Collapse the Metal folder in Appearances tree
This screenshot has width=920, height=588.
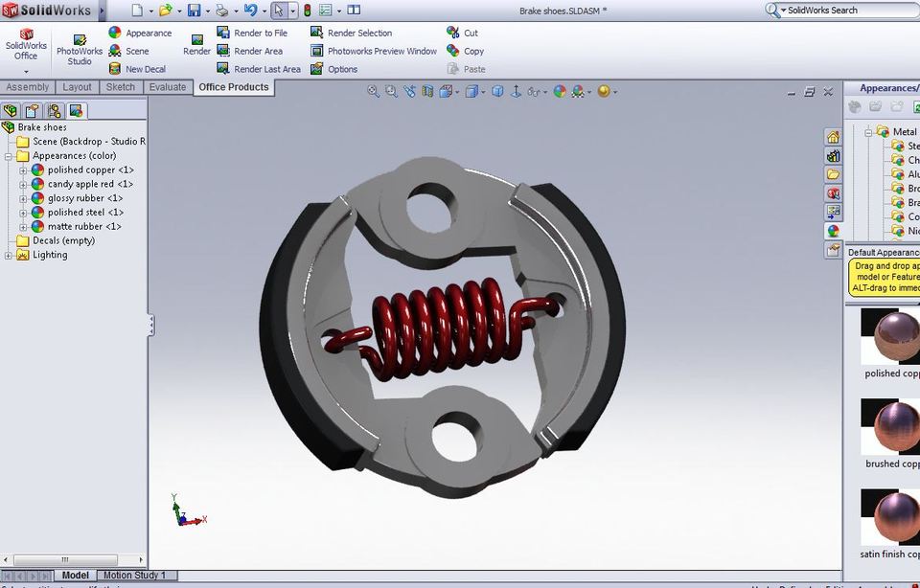tap(868, 132)
